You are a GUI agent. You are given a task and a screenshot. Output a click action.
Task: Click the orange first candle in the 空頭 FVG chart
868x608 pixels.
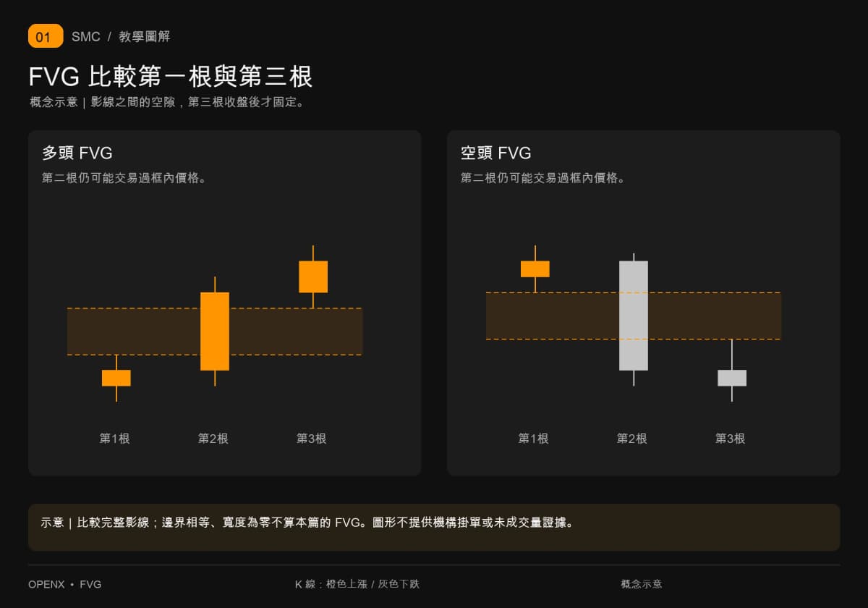535,269
